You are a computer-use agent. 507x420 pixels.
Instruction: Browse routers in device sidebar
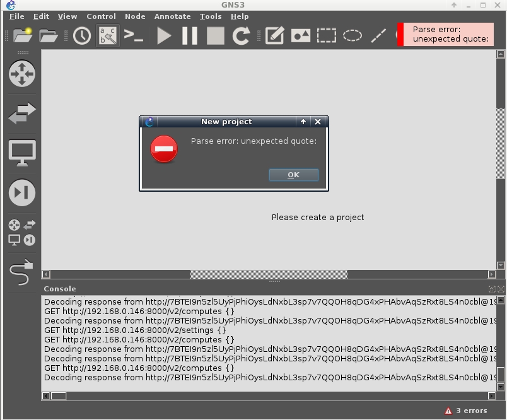coord(22,74)
